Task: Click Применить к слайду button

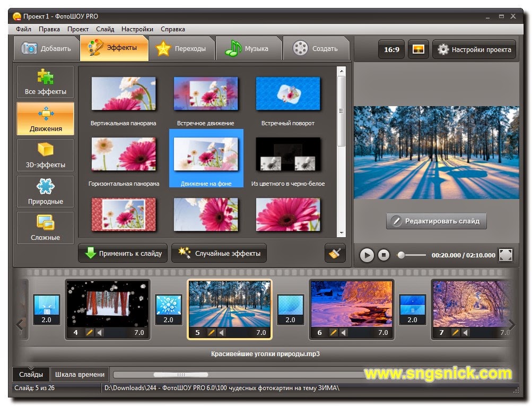Action: pyautogui.click(x=123, y=253)
